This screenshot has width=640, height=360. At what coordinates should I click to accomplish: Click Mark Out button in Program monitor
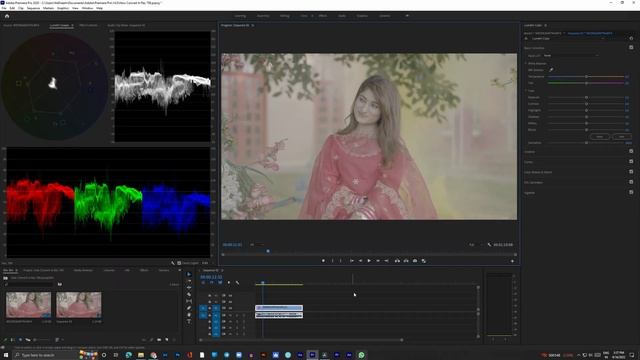341,261
